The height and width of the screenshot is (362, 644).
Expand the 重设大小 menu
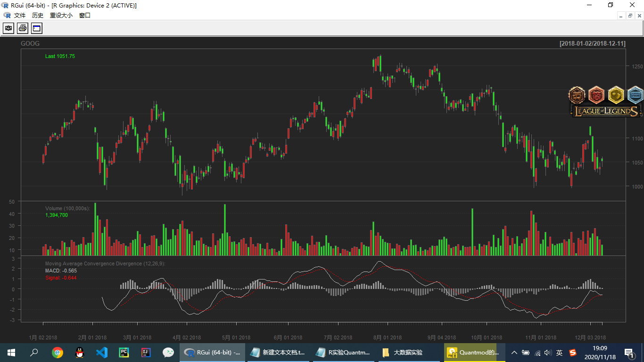coord(61,16)
